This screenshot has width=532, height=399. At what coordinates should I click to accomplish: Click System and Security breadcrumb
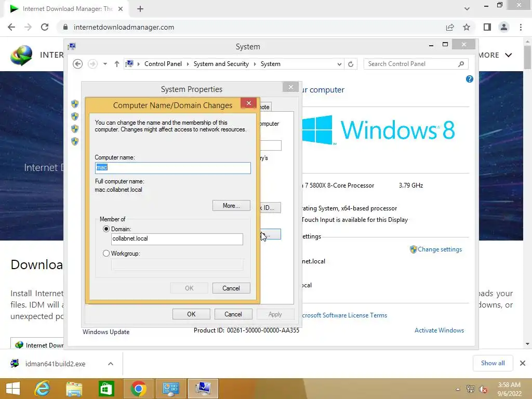[221, 64]
